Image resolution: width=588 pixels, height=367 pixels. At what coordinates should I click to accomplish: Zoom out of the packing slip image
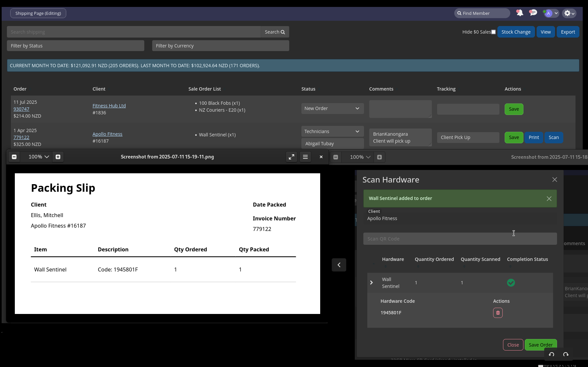tap(14, 157)
